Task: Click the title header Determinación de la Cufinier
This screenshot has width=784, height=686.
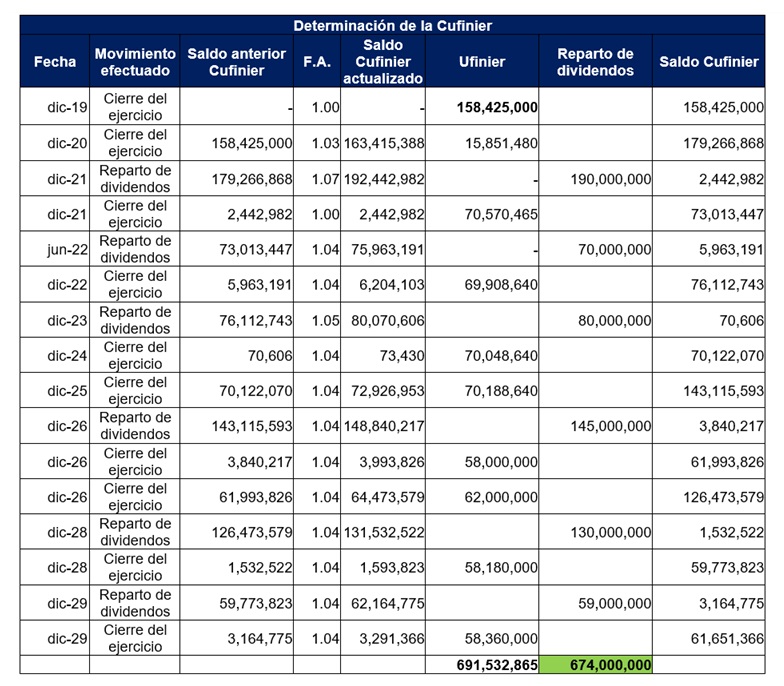Action: 392,25
